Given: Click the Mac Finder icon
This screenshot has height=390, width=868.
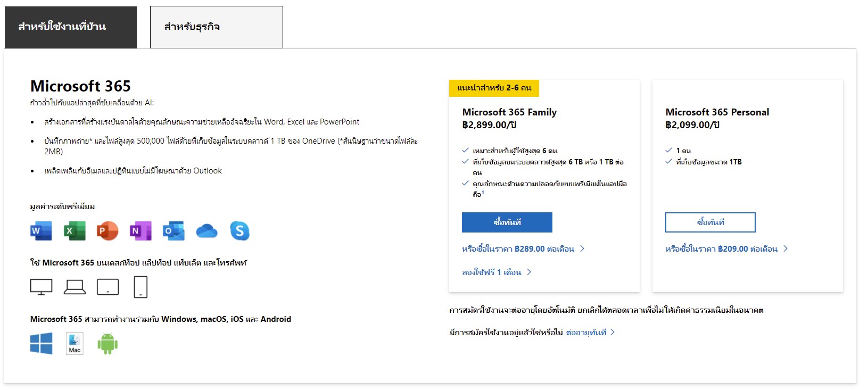Looking at the screenshot, I should point(75,343).
